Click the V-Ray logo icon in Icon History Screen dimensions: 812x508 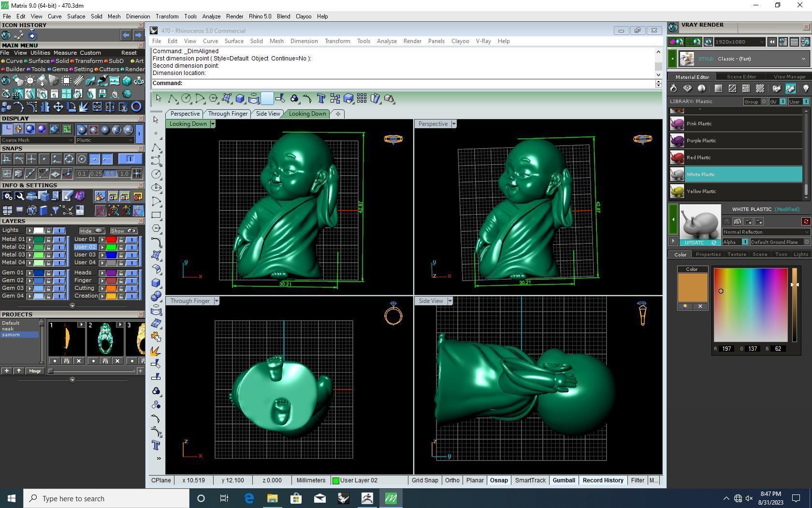coord(6,35)
